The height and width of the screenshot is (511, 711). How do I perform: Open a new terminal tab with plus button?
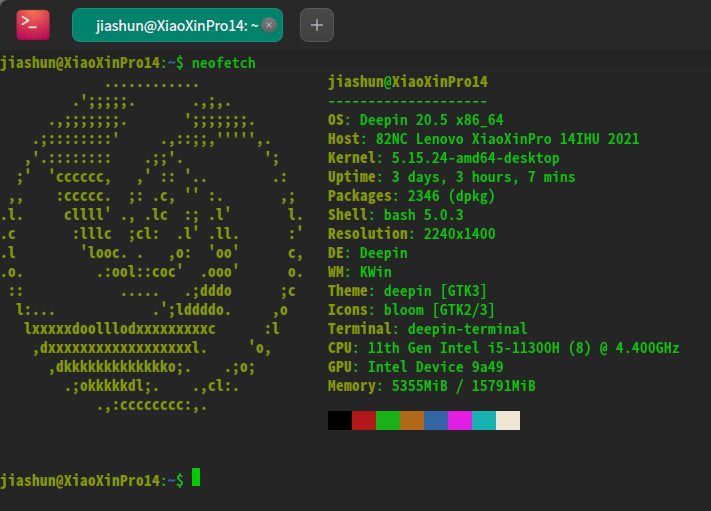(x=317, y=25)
